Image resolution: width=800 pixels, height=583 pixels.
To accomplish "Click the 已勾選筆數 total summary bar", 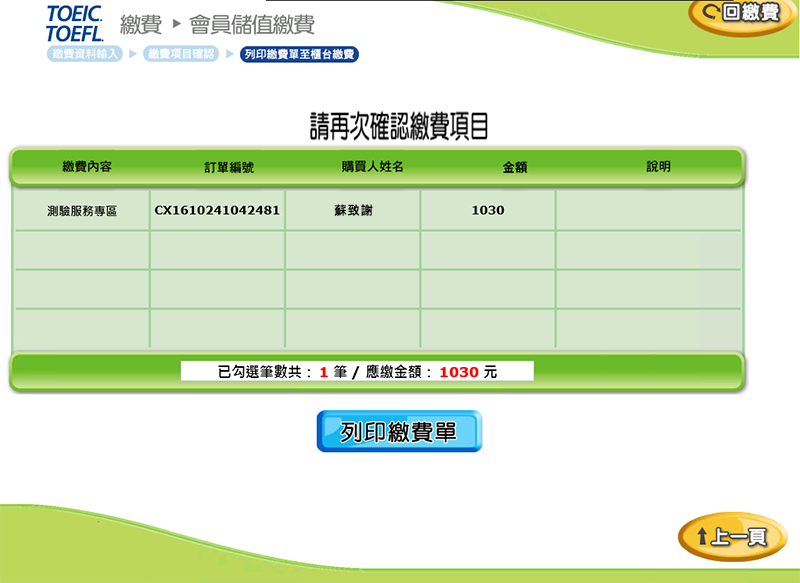I will click(x=357, y=372).
